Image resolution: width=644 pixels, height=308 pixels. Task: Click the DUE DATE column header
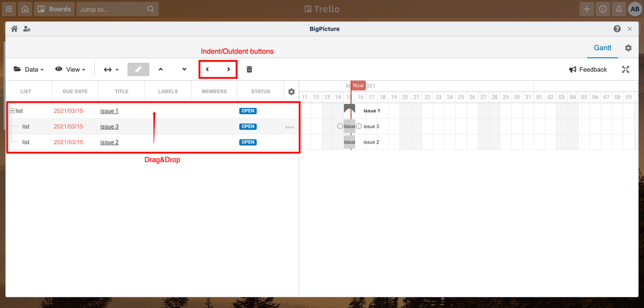[75, 91]
